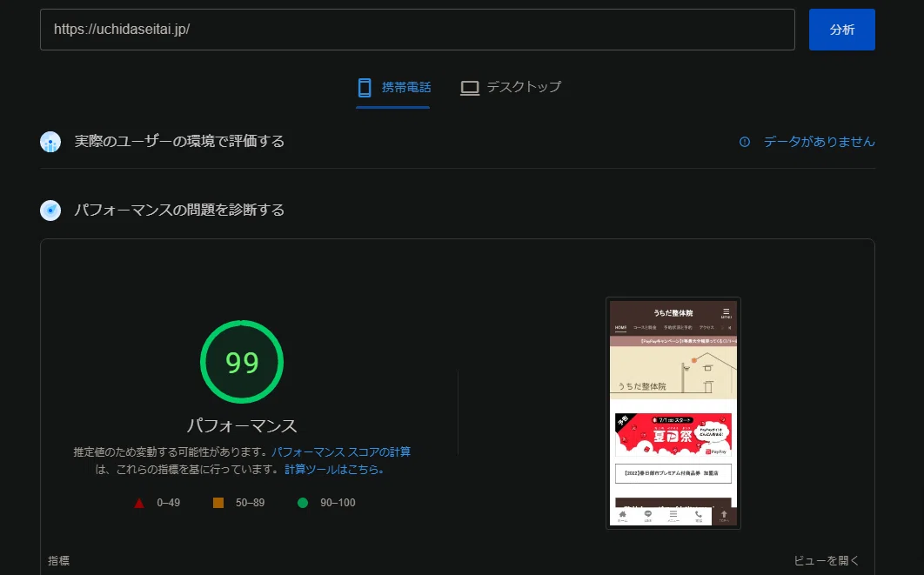Click the 99 performance score gauge
The width and height of the screenshot is (924, 575).
(x=242, y=362)
